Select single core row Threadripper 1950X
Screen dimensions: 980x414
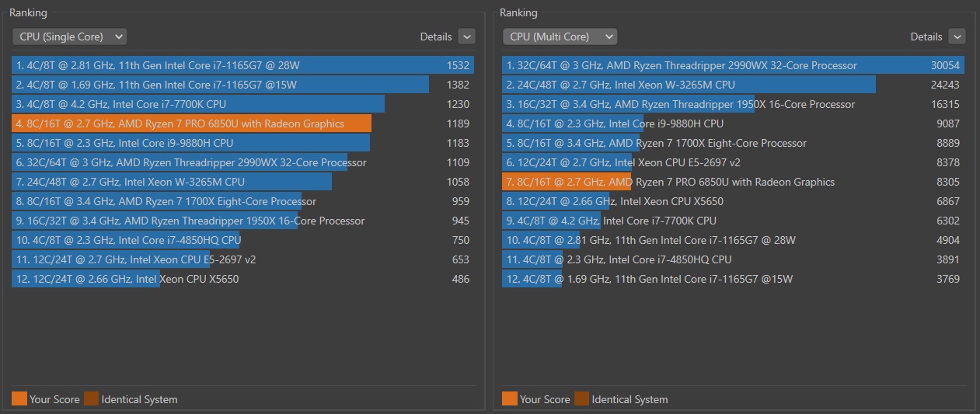point(242,221)
